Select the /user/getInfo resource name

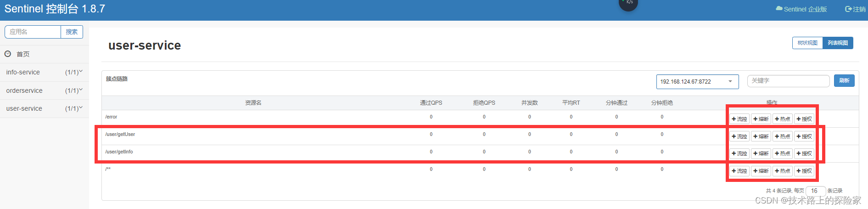coord(119,152)
